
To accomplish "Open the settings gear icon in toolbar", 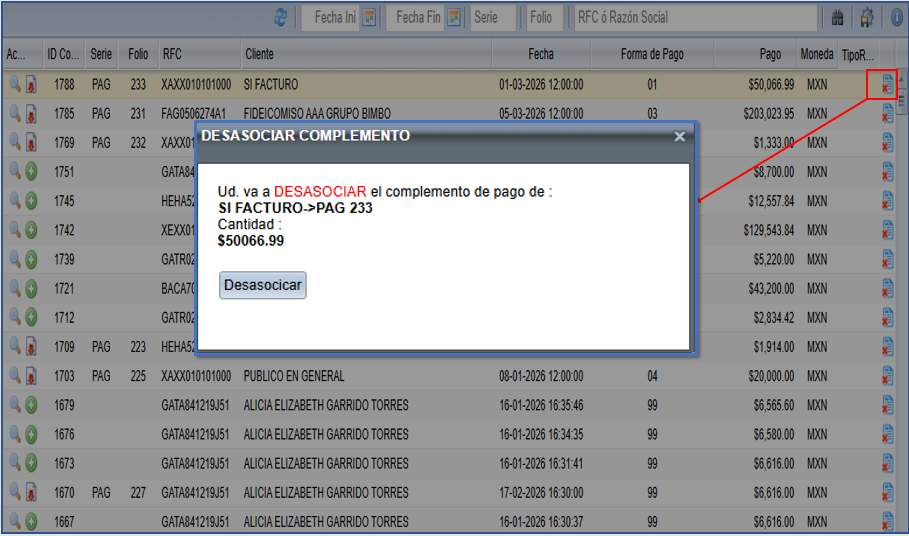I will 867,17.
